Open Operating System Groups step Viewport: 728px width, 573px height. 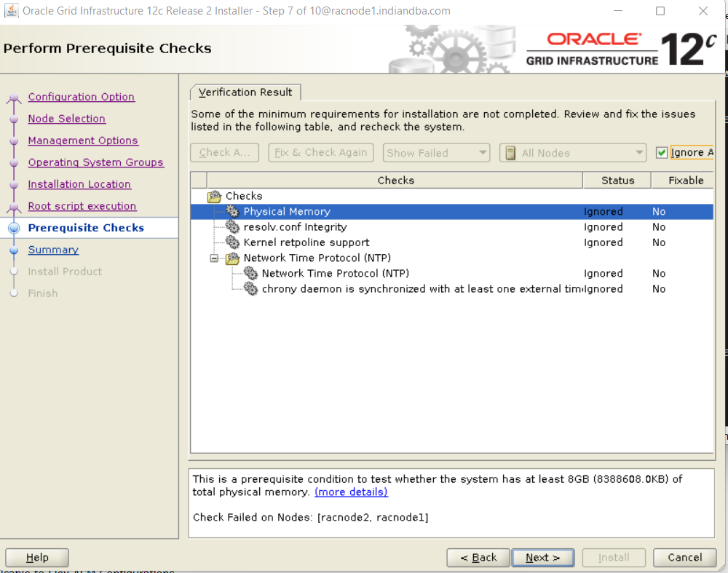[95, 162]
